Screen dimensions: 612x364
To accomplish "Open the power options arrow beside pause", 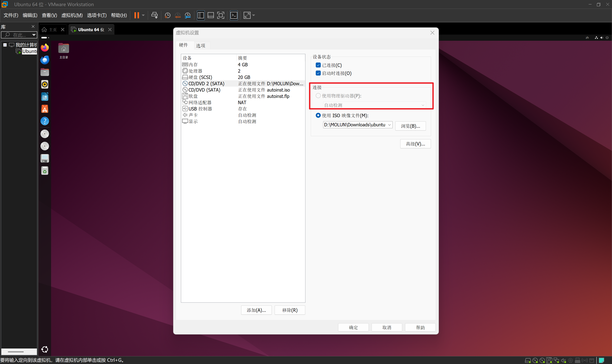I will 143,15.
